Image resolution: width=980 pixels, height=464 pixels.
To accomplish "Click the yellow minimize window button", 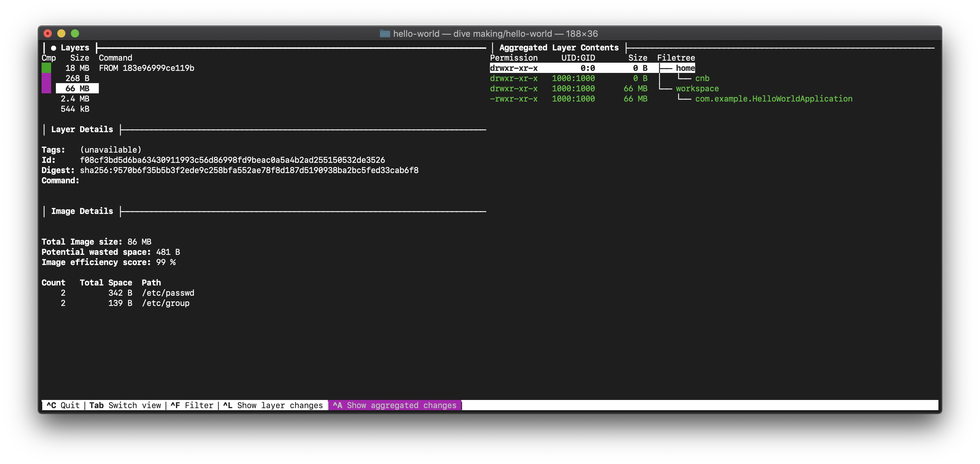I will [x=61, y=33].
